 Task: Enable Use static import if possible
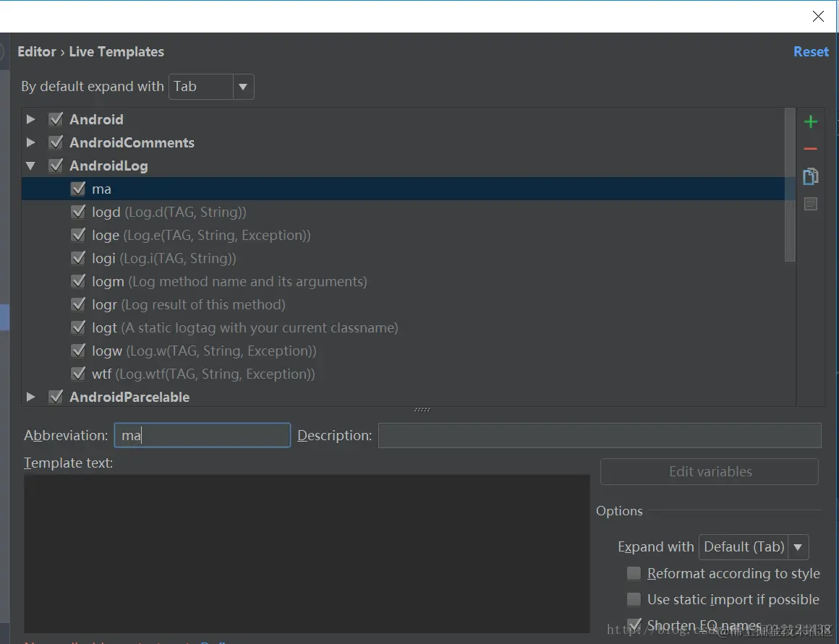634,599
